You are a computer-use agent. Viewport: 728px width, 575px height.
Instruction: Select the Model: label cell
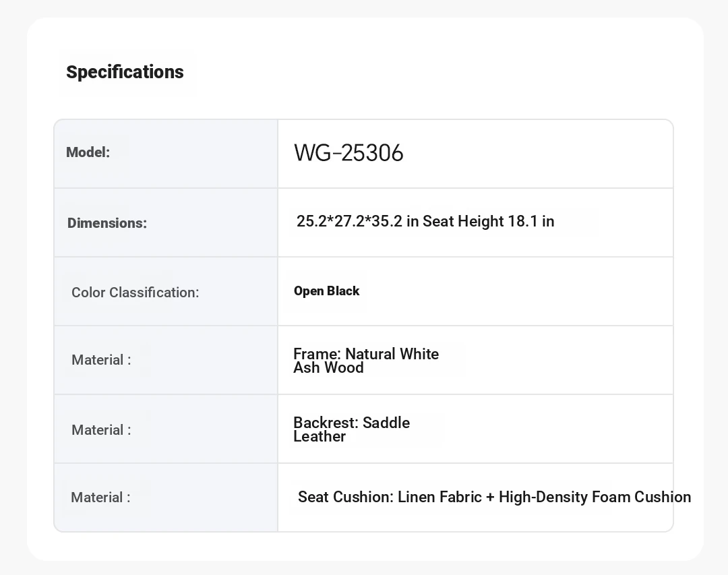[x=166, y=154]
